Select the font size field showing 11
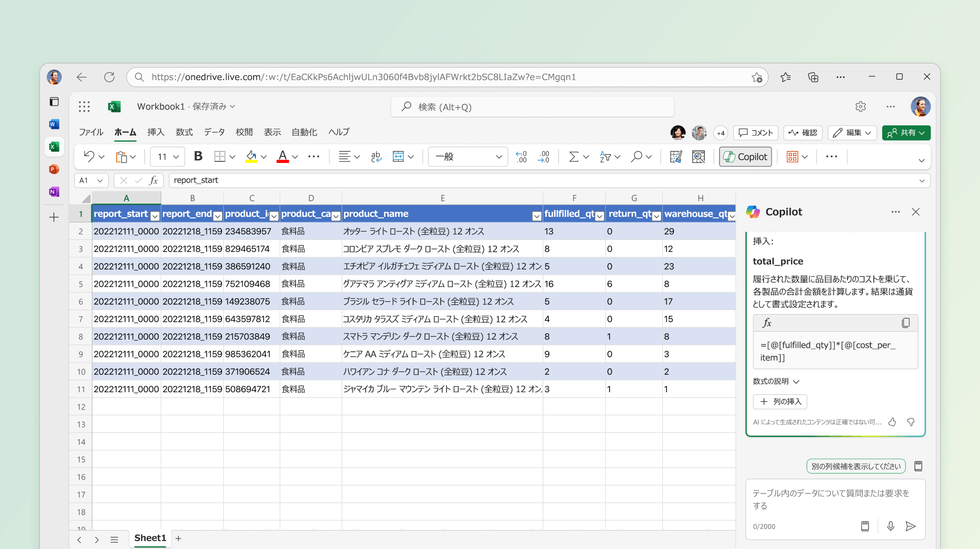 pos(168,156)
